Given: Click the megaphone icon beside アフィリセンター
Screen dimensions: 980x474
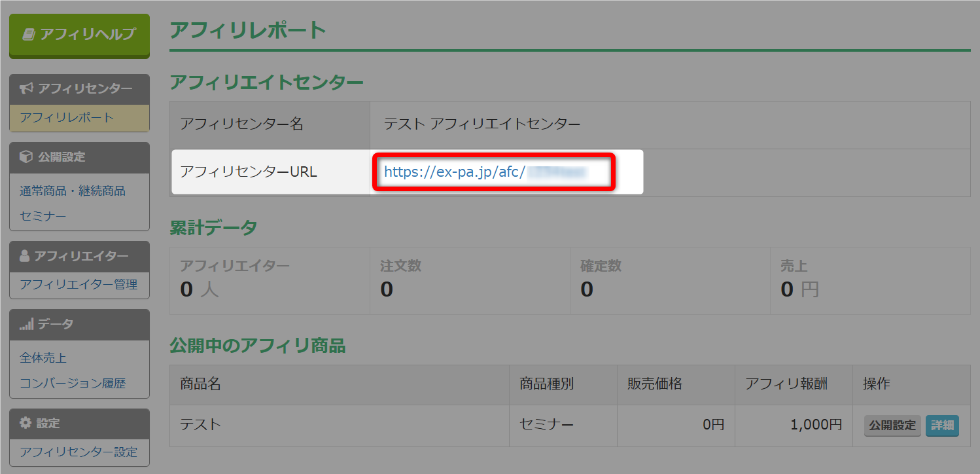Looking at the screenshot, I should click(26, 88).
